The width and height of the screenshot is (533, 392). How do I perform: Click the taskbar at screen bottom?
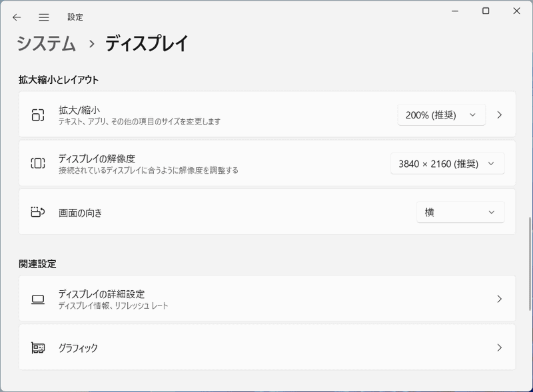[266, 389]
